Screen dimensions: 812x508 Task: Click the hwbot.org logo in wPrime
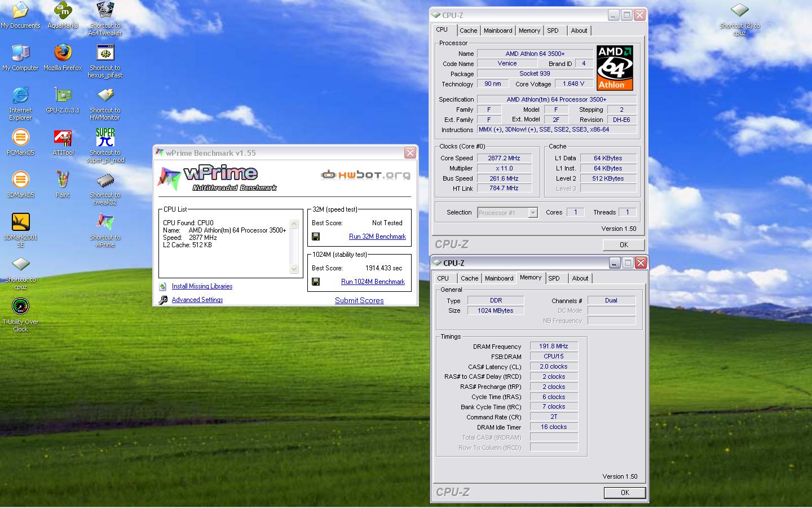pyautogui.click(x=365, y=174)
